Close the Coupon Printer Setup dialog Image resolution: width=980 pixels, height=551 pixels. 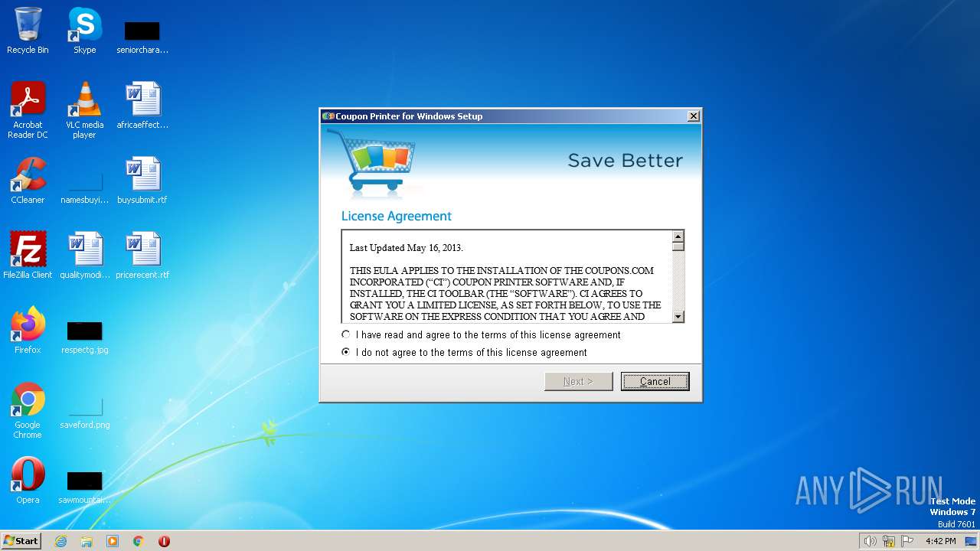pyautogui.click(x=693, y=116)
